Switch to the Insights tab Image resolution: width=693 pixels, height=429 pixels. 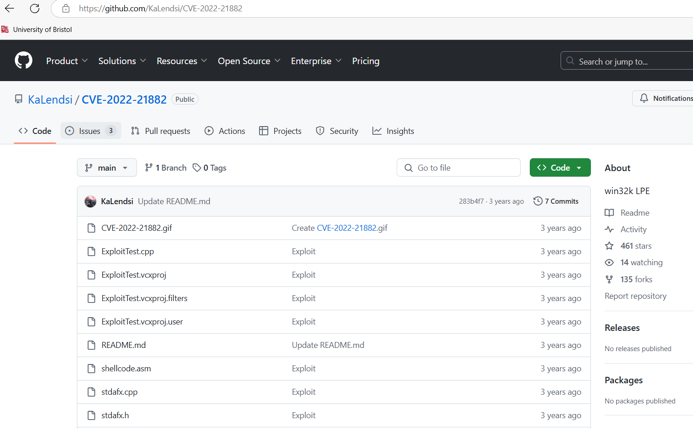coord(393,131)
